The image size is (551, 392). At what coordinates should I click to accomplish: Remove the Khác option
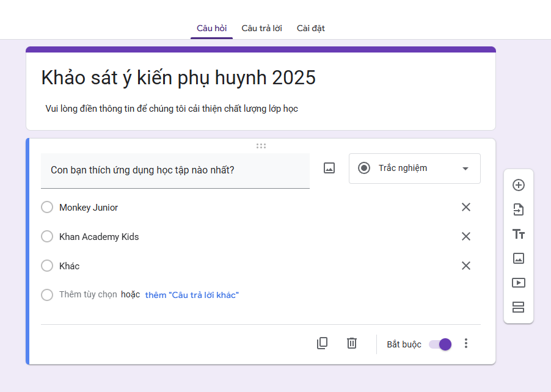pyautogui.click(x=465, y=266)
